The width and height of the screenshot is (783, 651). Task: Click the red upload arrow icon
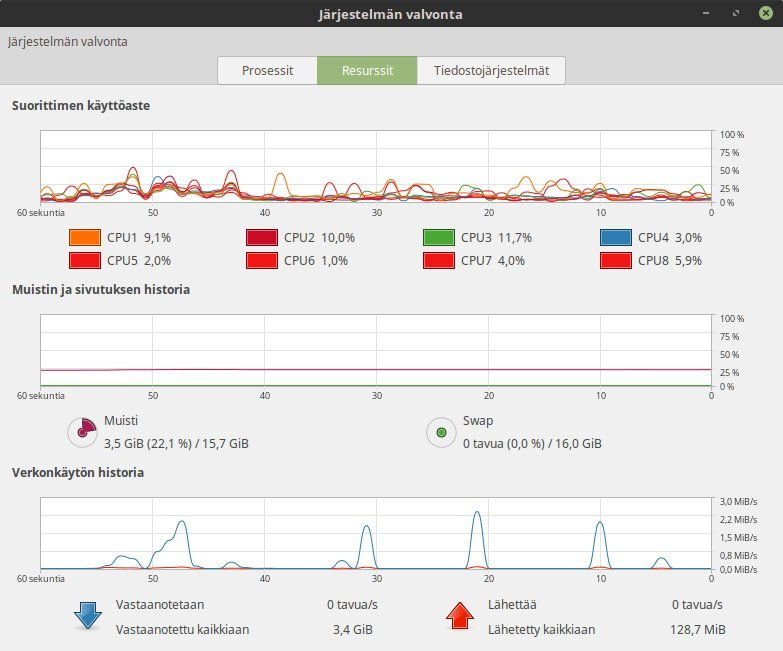point(460,616)
